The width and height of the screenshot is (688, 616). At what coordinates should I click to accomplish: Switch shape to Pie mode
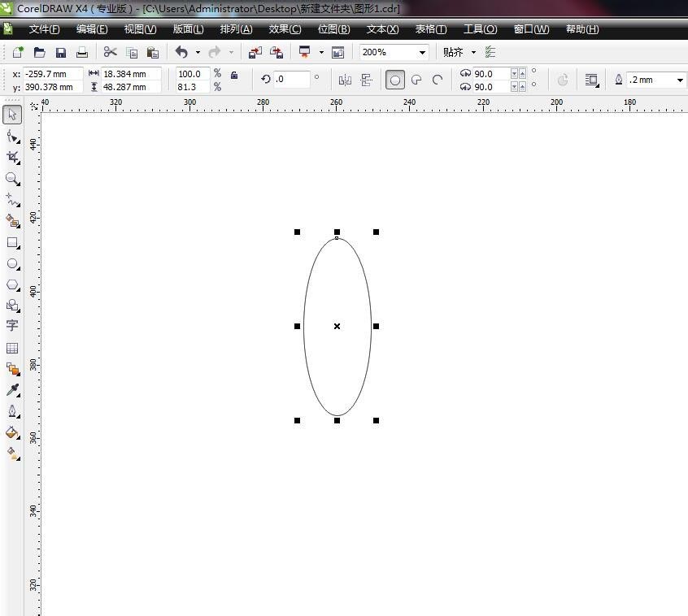[x=416, y=80]
